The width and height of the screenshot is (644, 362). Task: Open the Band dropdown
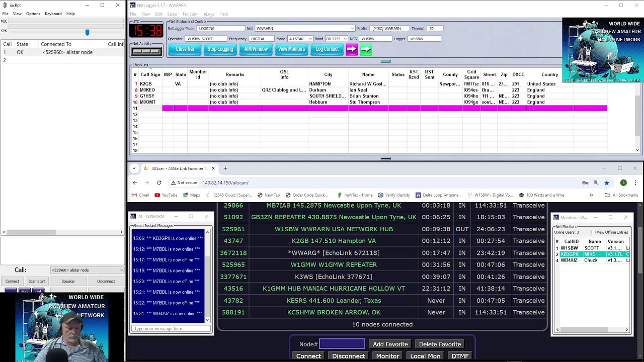(336, 39)
